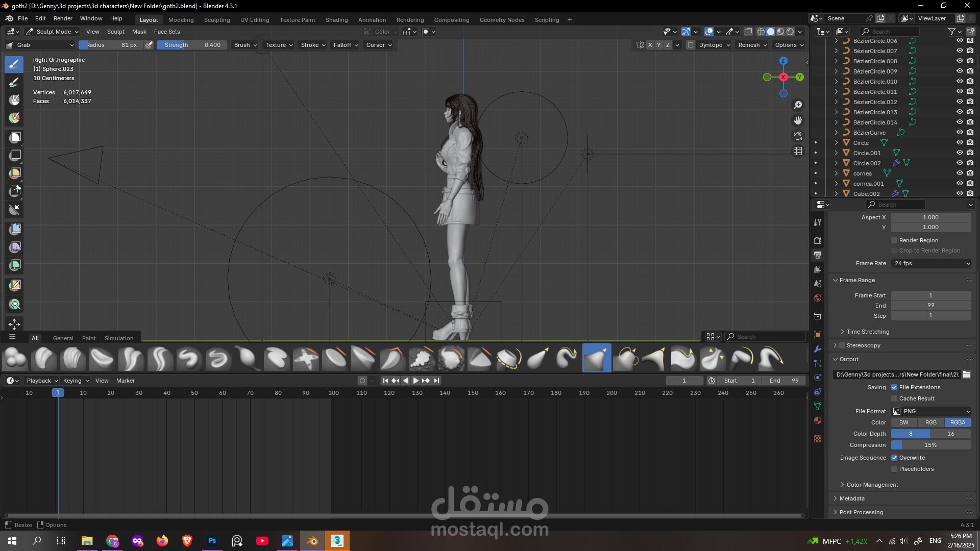This screenshot has height=551, width=980.
Task: Click the pan hand icon in the viewport
Action: (797, 120)
